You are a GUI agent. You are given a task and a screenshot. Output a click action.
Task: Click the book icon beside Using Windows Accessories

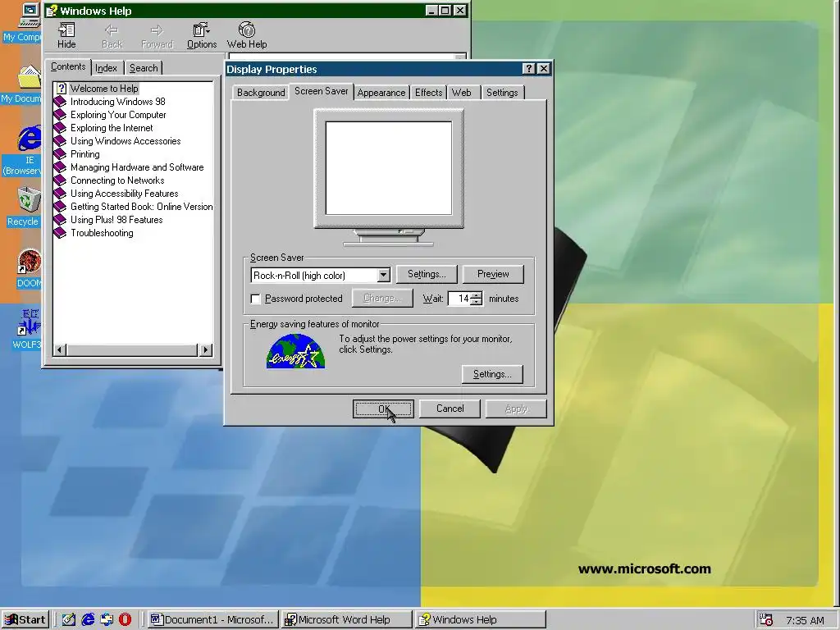click(x=61, y=141)
